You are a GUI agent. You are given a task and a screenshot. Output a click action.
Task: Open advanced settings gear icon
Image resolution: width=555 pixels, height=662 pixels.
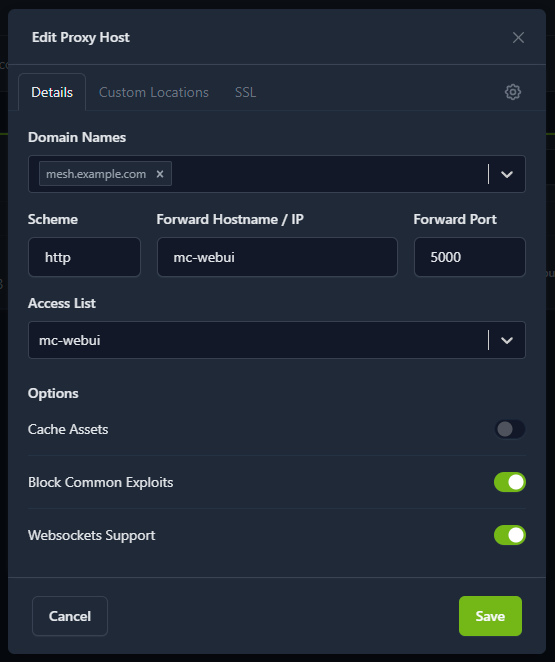(x=513, y=92)
